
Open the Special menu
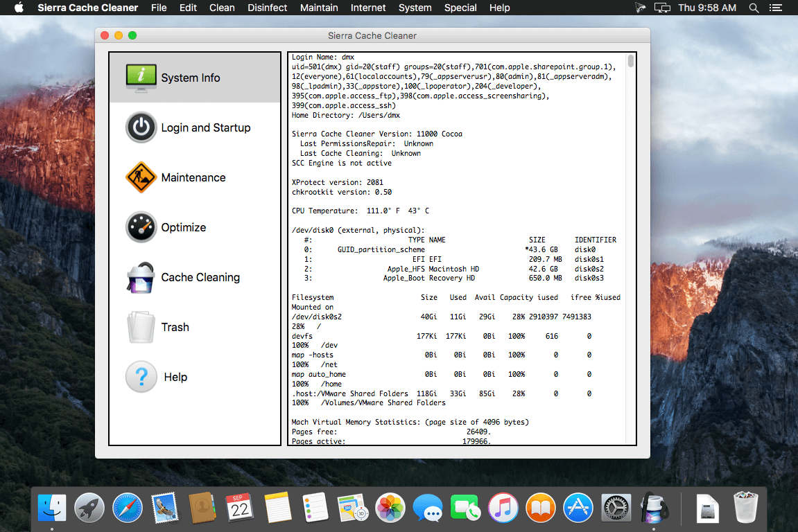click(460, 8)
